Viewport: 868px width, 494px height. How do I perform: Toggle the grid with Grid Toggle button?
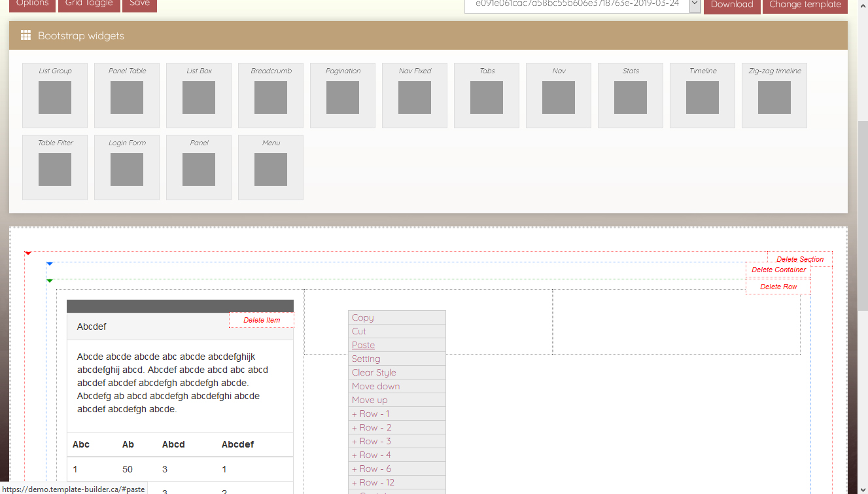point(89,4)
